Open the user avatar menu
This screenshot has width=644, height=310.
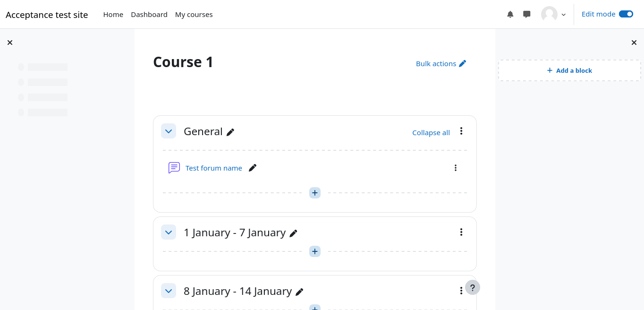pos(553,14)
